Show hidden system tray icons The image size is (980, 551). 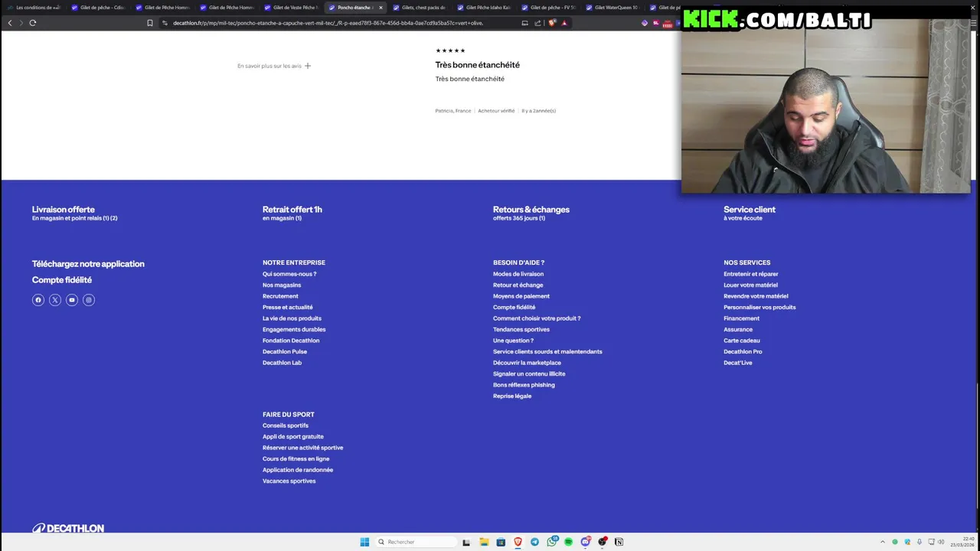tap(882, 542)
